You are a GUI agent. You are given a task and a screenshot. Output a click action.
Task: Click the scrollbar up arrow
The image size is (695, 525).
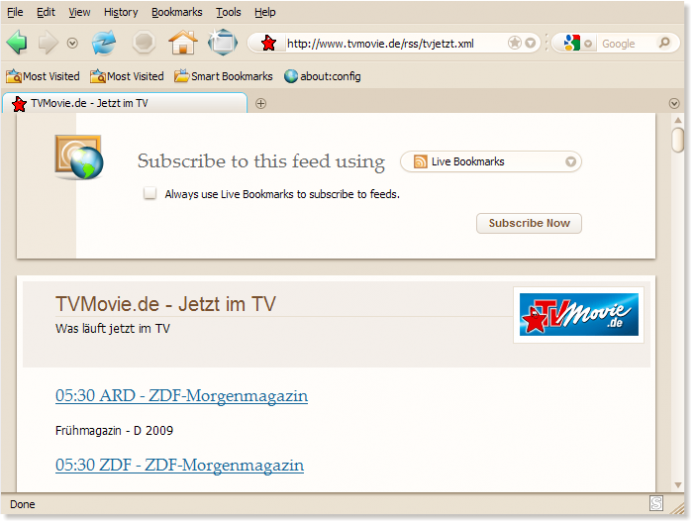pos(677,120)
